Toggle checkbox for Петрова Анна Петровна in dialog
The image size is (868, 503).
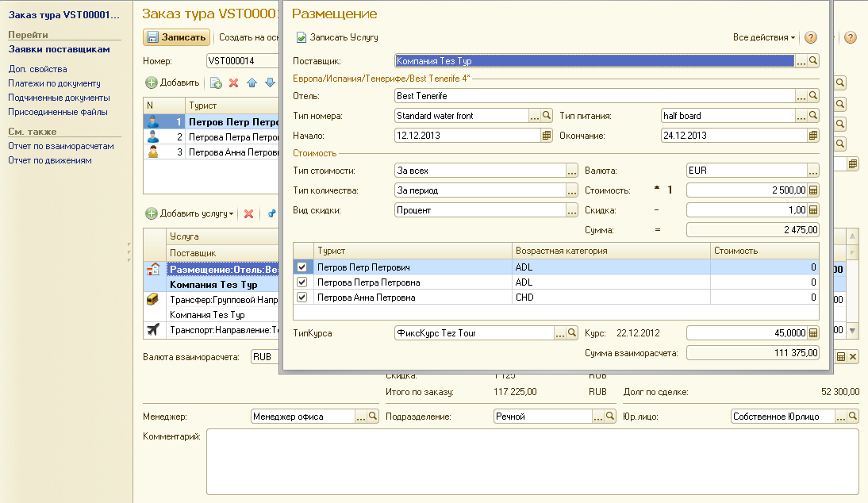pyautogui.click(x=301, y=298)
